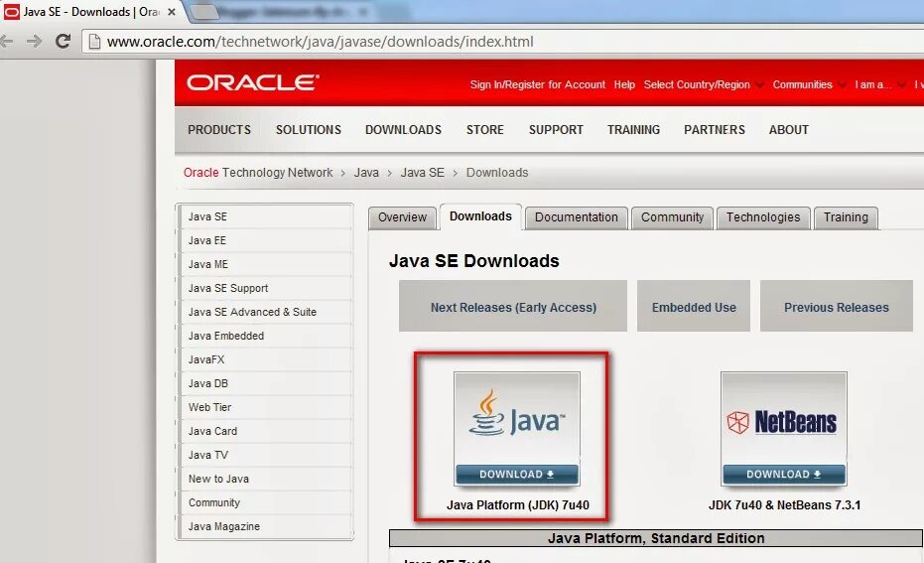The width and height of the screenshot is (924, 563).
Task: Switch to the Technologies tab
Action: 763,217
